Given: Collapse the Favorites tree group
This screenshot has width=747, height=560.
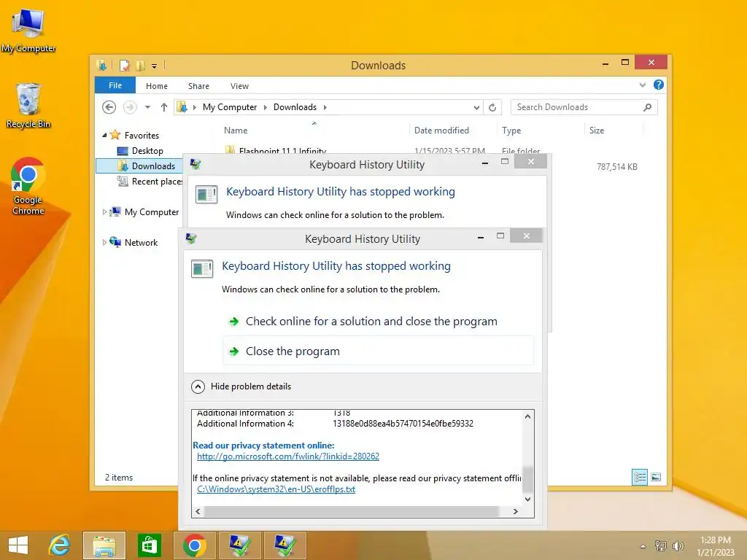Looking at the screenshot, I should pyautogui.click(x=104, y=135).
